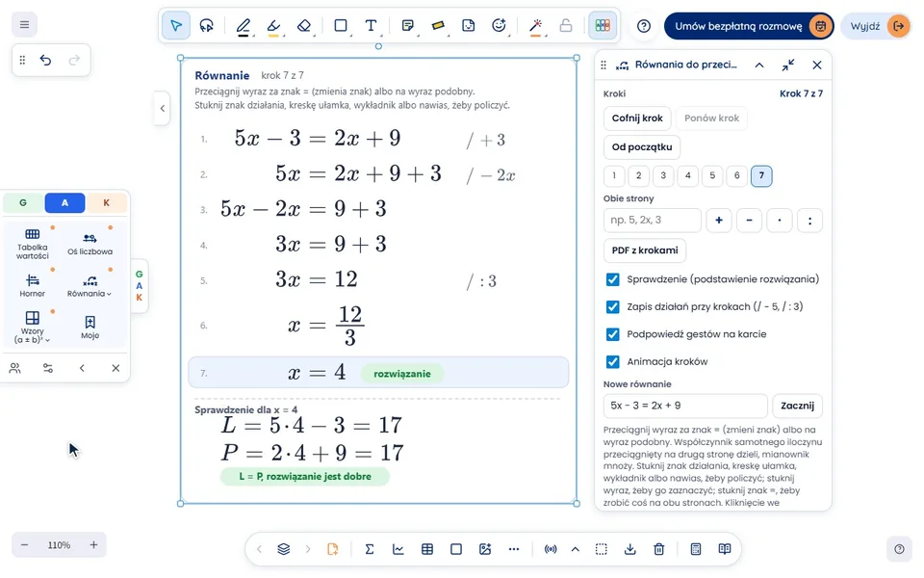This screenshot has height=578, width=924.
Task: Open the Horner tool
Action: pyautogui.click(x=33, y=285)
